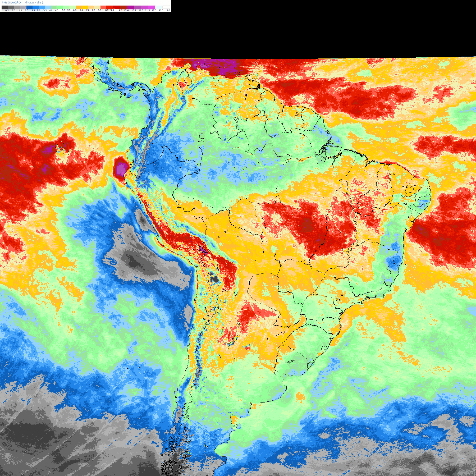The width and height of the screenshot is (476, 476).
Task: Select the bright pink swatch left of 12.0
Action: click(152, 7)
